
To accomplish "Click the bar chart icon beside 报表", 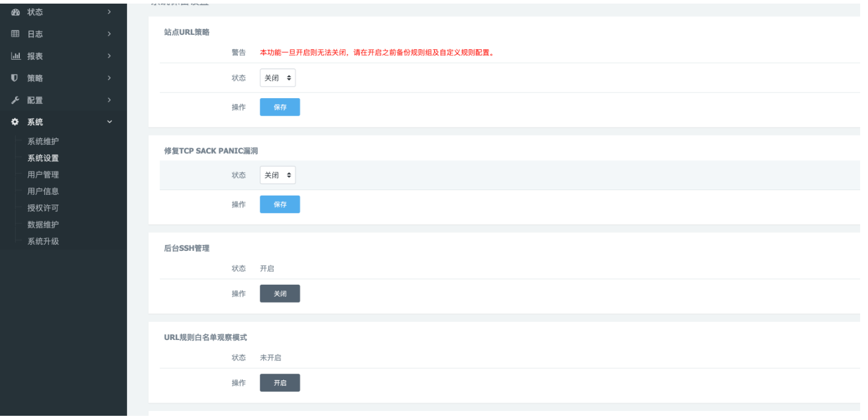I will click(x=16, y=56).
